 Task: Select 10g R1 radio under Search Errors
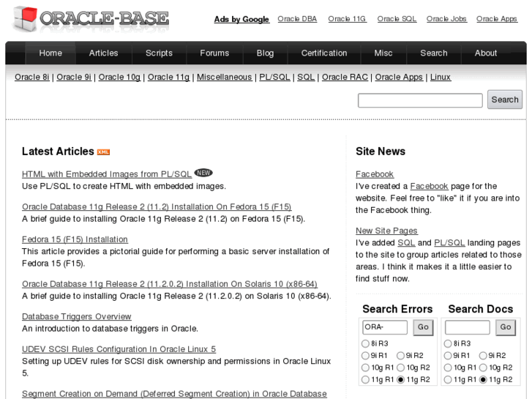click(x=365, y=368)
